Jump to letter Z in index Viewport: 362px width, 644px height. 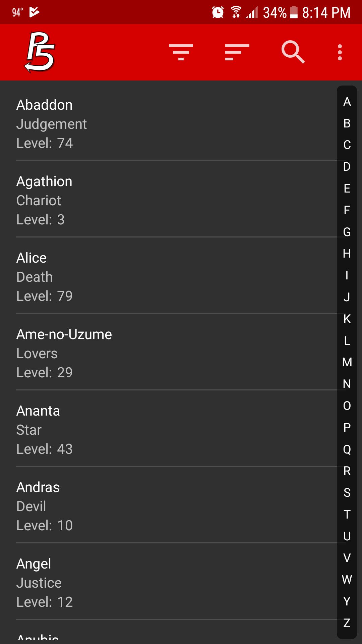(x=347, y=623)
